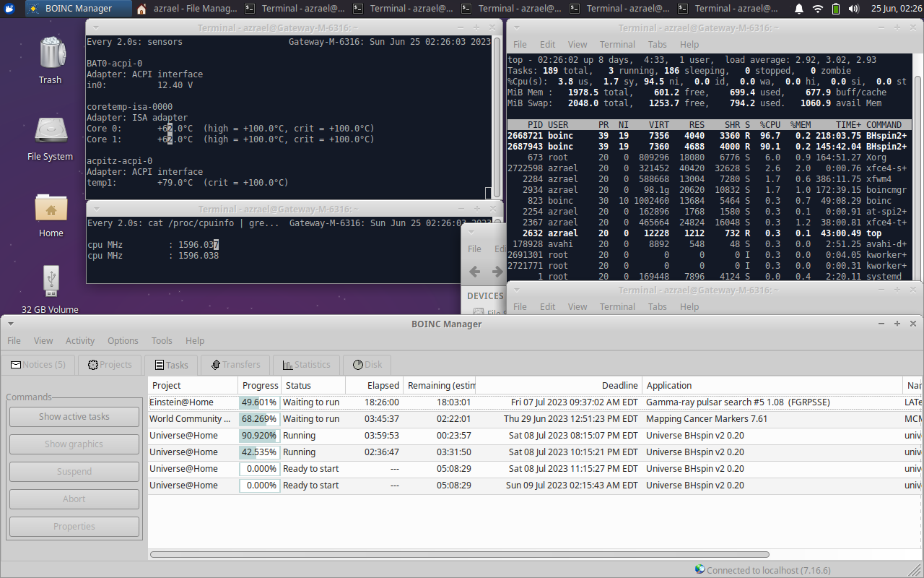Open the BOINC Manager window menu arrow
This screenshot has width=924, height=578.
[x=10, y=324]
